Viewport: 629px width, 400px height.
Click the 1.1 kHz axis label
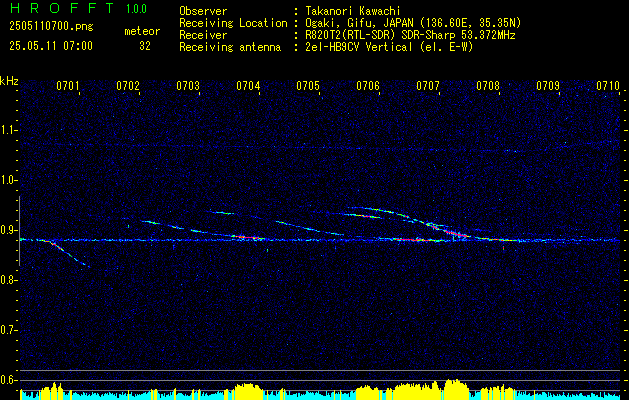pos(8,130)
